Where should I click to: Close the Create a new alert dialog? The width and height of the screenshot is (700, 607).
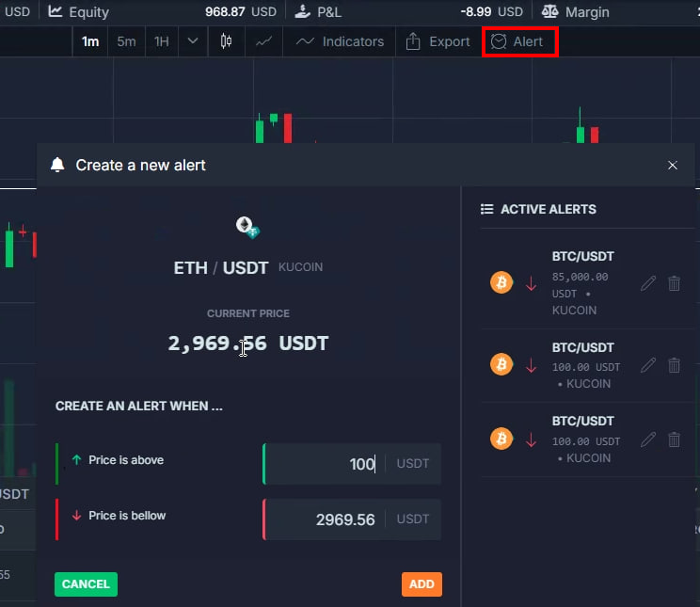point(672,165)
